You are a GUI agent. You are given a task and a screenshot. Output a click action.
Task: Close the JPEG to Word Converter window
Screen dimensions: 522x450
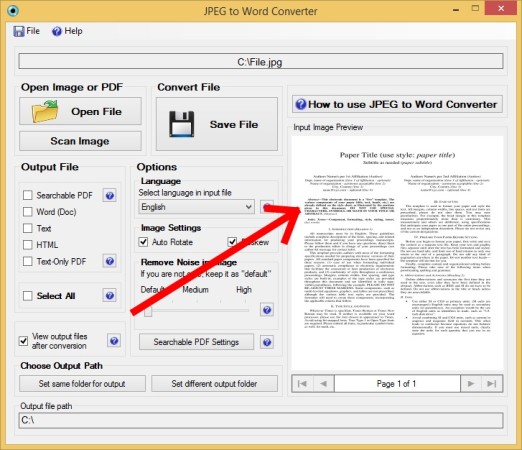point(501,8)
